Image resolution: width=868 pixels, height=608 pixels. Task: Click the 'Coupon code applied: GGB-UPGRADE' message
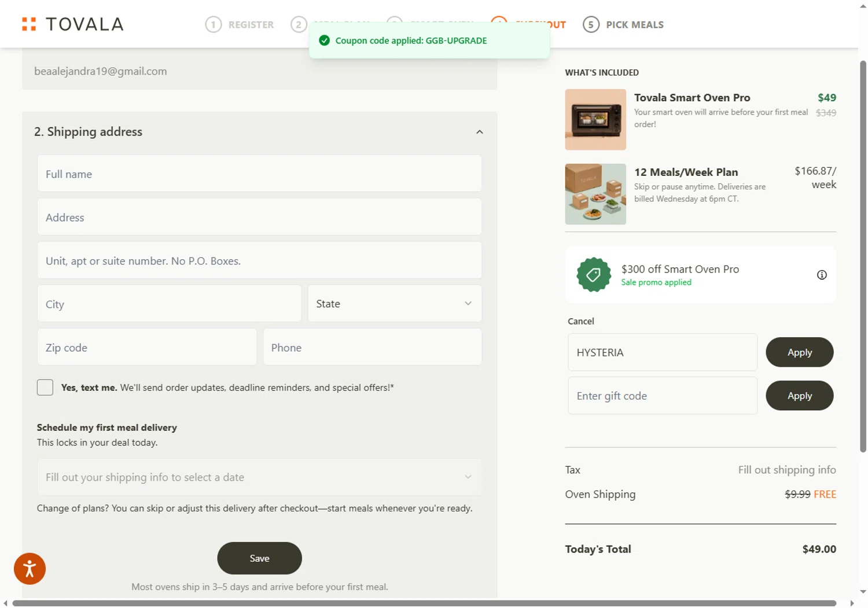(411, 40)
